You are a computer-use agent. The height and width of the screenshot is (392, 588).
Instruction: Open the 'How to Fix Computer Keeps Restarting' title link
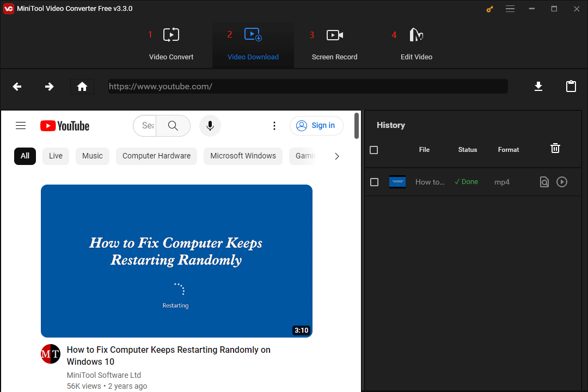168,356
